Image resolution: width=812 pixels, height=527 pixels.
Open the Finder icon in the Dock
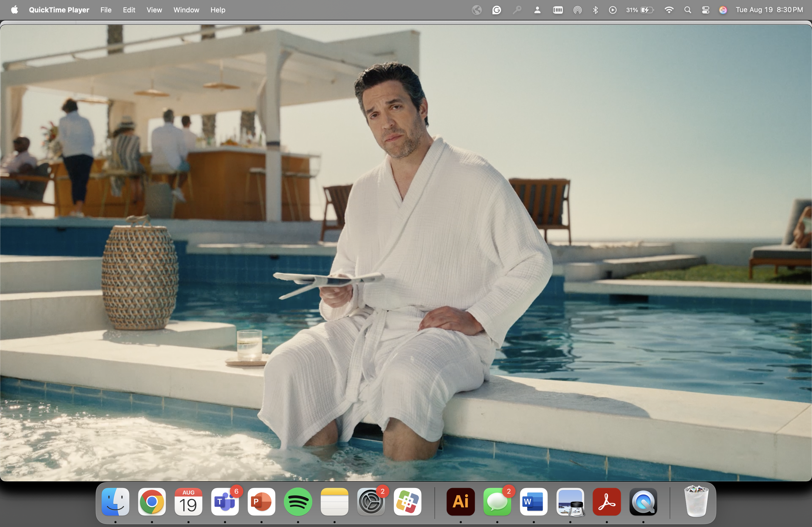pyautogui.click(x=115, y=501)
